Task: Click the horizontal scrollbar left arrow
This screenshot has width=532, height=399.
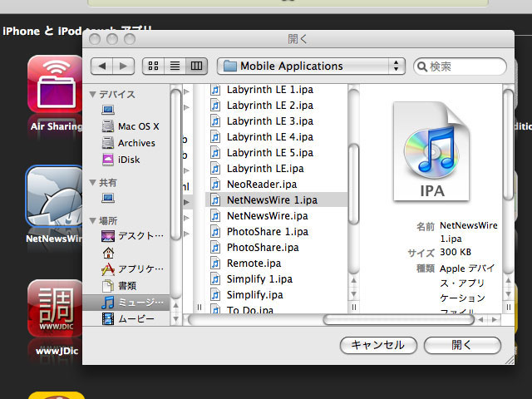Action: click(480, 319)
